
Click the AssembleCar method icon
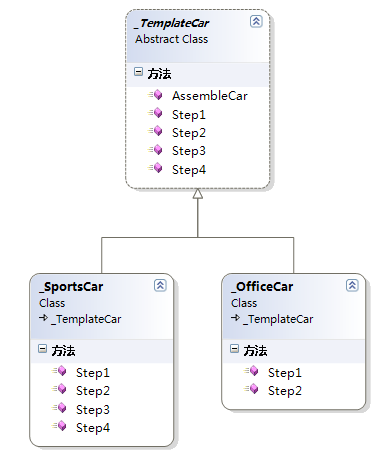tap(156, 95)
